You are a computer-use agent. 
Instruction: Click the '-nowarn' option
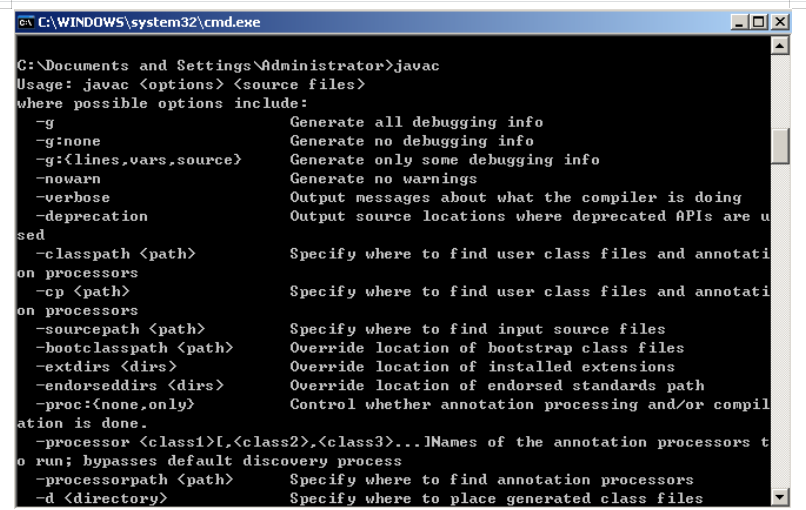pos(68,179)
